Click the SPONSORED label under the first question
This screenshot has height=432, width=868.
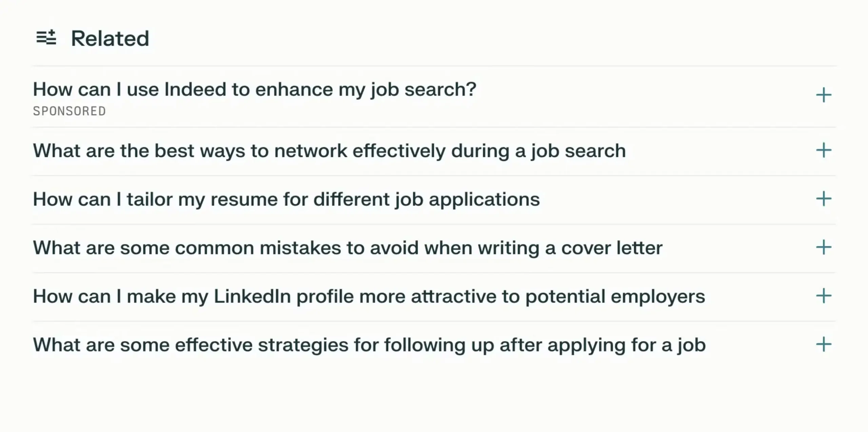click(69, 110)
